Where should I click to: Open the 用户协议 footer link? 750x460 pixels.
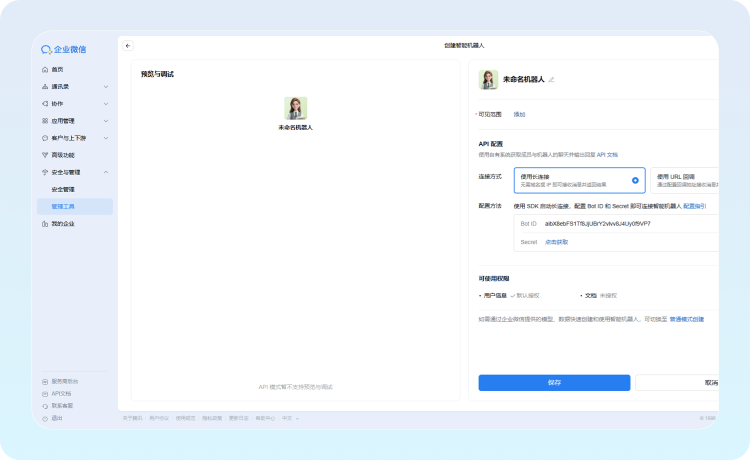tap(159, 418)
